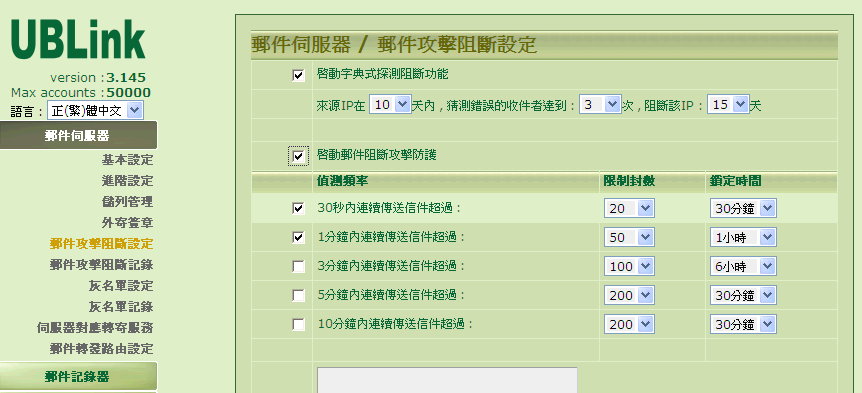Expand the 郵件記錄器 menu section
Viewport: 862px width, 393px height.
click(78, 377)
